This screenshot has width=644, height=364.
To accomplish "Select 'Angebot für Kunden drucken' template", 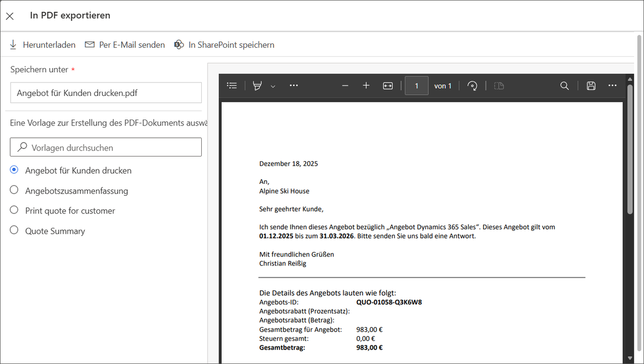I will (x=14, y=170).
